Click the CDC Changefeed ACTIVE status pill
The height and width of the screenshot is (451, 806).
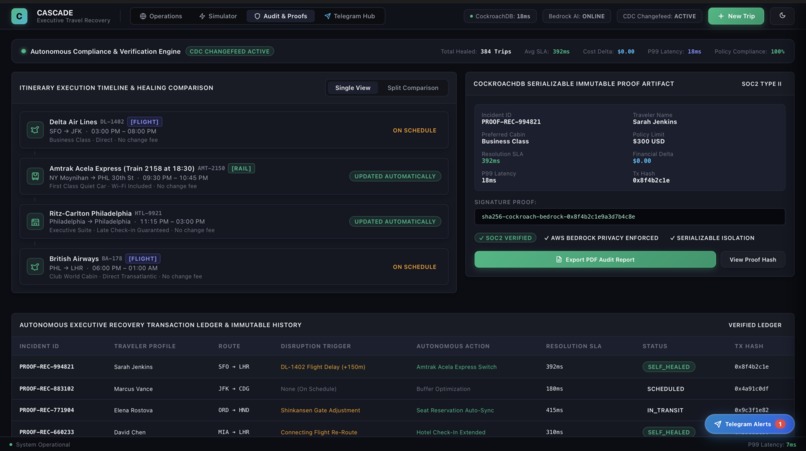659,16
